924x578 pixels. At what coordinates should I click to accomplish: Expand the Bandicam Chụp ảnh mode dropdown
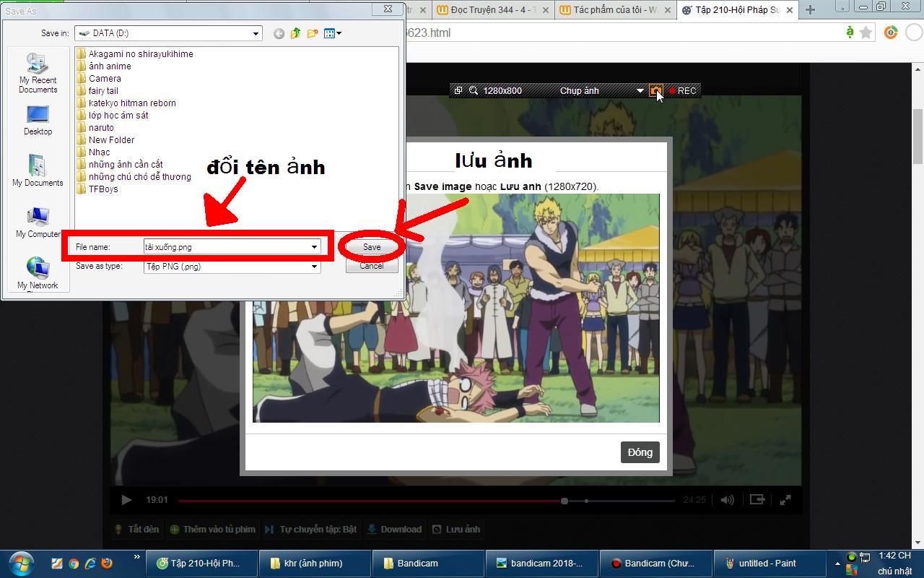640,90
